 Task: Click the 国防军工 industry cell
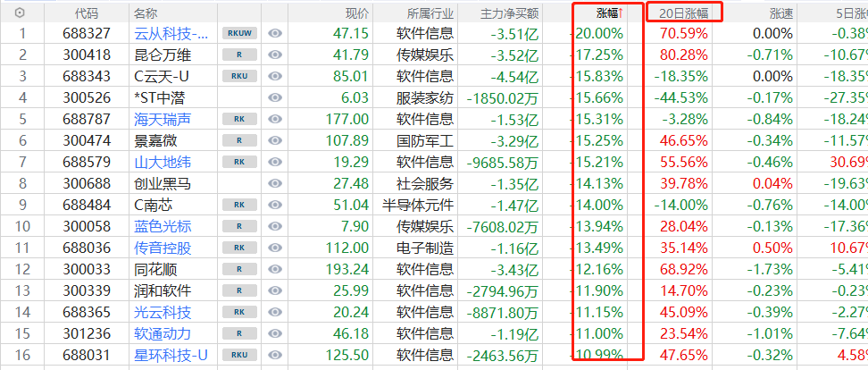[x=425, y=140]
